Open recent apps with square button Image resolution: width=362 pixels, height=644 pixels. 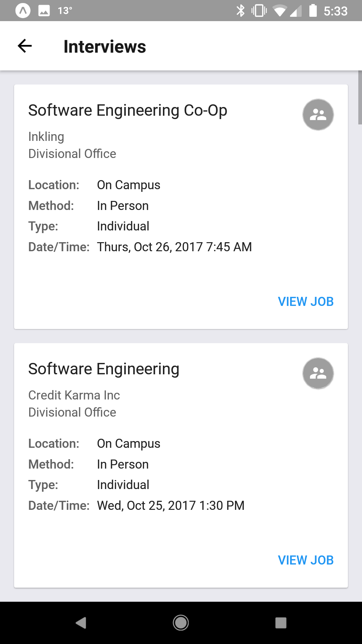(x=281, y=623)
